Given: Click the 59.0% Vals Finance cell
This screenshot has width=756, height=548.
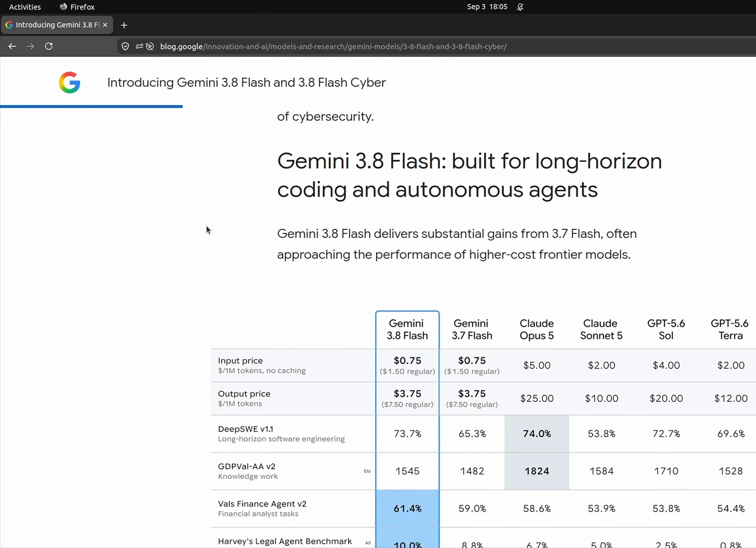Looking at the screenshot, I should [472, 508].
